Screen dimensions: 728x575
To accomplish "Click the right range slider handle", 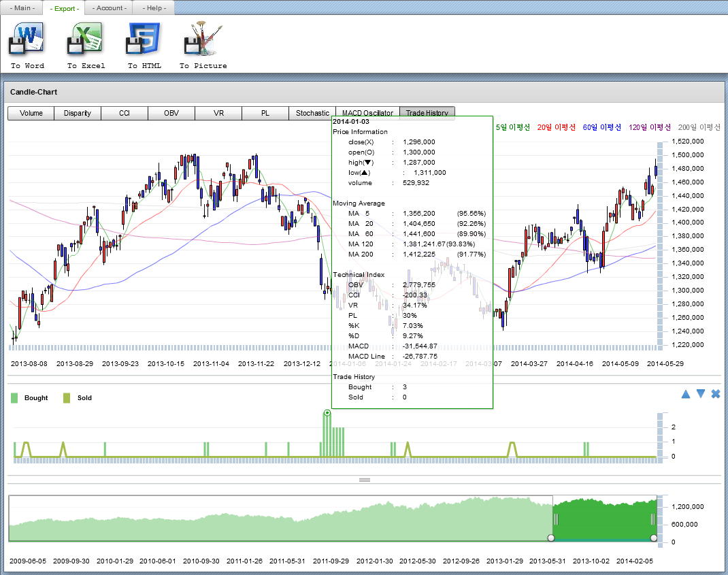I will tap(654, 538).
